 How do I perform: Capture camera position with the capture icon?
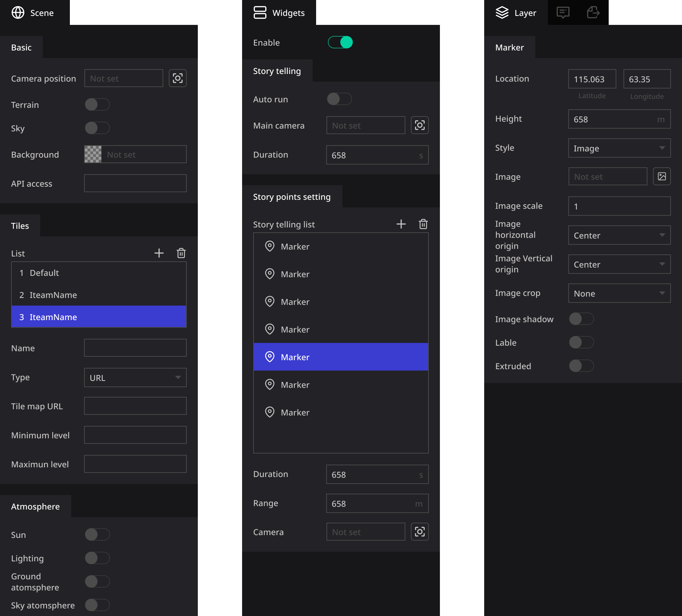[x=178, y=78]
